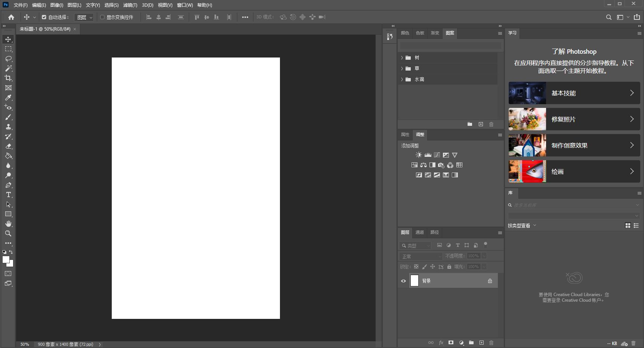Image resolution: width=644 pixels, height=348 pixels.
Task: Activate the Horizontal Type tool
Action: coord(8,195)
